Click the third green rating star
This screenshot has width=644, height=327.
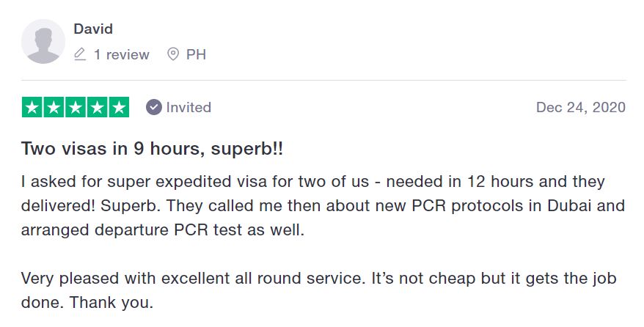tap(76, 107)
